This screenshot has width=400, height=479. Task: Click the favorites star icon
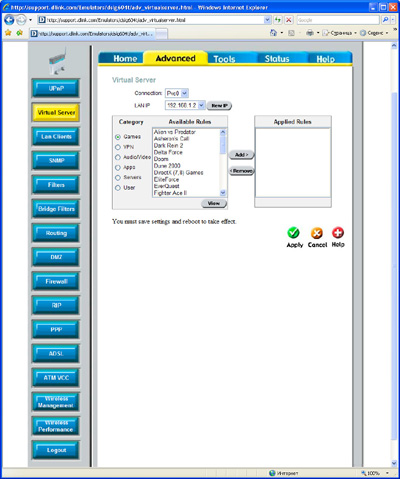[x=8, y=33]
